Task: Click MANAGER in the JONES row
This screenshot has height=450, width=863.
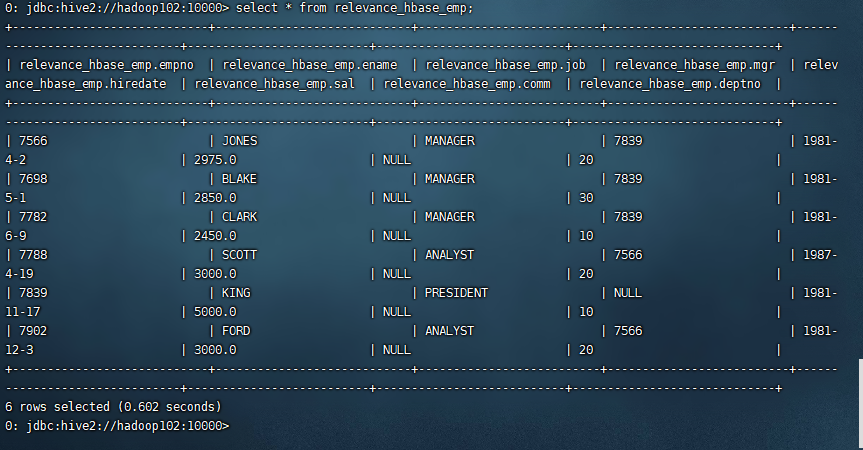Action: click(x=450, y=141)
